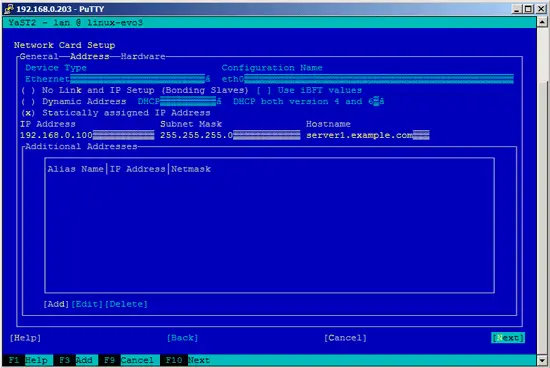Click F9 Cancel in the function key bar

click(x=129, y=360)
